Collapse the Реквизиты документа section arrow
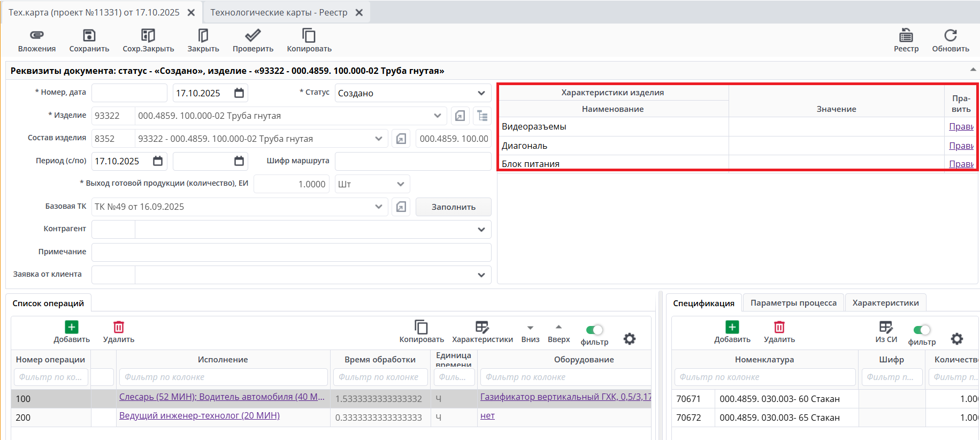The image size is (980, 440). tap(973, 70)
